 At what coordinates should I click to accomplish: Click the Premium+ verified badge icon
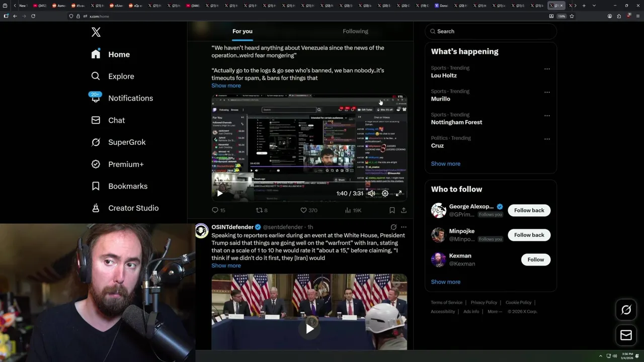tap(96, 164)
